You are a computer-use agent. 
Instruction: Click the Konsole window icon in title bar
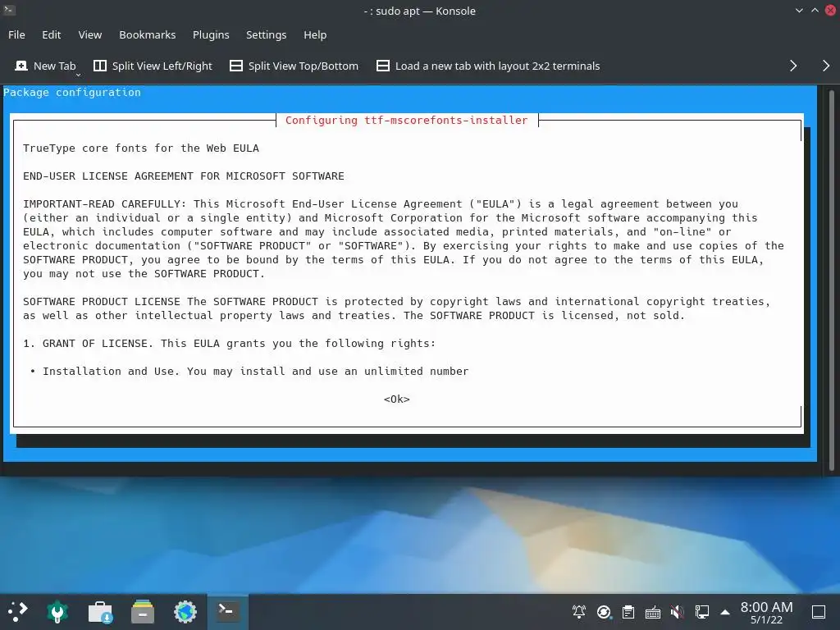click(x=9, y=10)
